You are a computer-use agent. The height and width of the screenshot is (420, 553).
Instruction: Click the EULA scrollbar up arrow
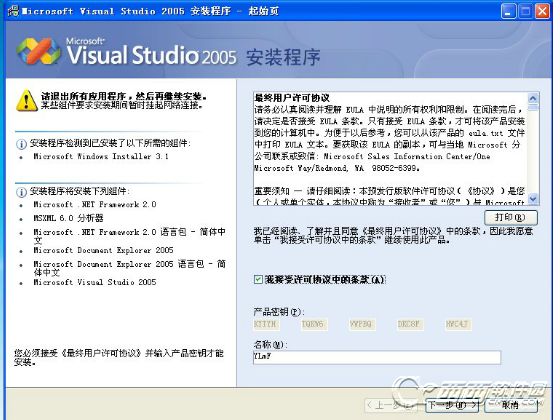pos(533,98)
